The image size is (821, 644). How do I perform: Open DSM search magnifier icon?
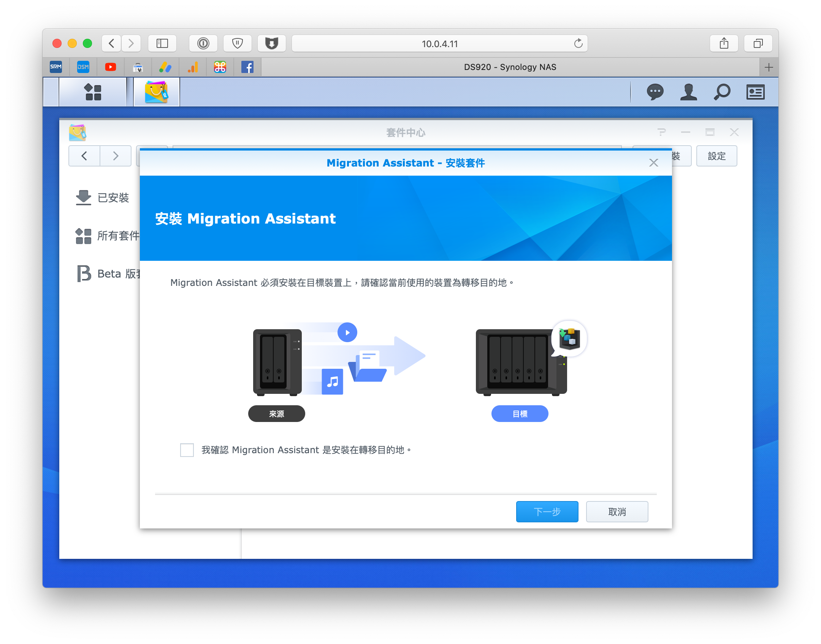pos(722,92)
